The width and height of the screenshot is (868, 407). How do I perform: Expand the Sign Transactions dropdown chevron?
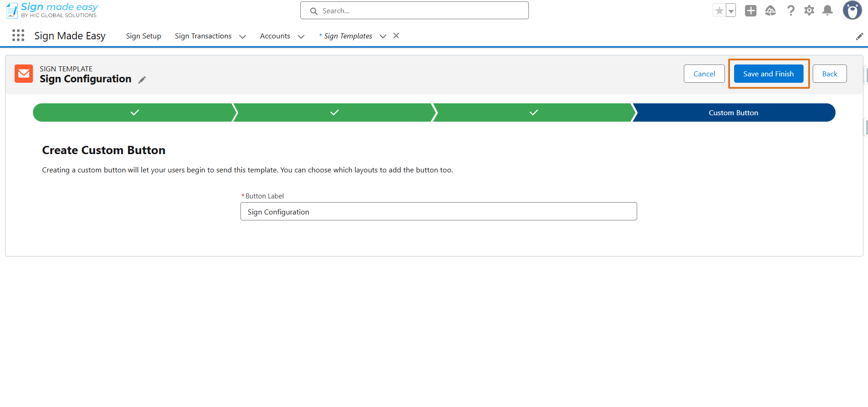click(243, 37)
